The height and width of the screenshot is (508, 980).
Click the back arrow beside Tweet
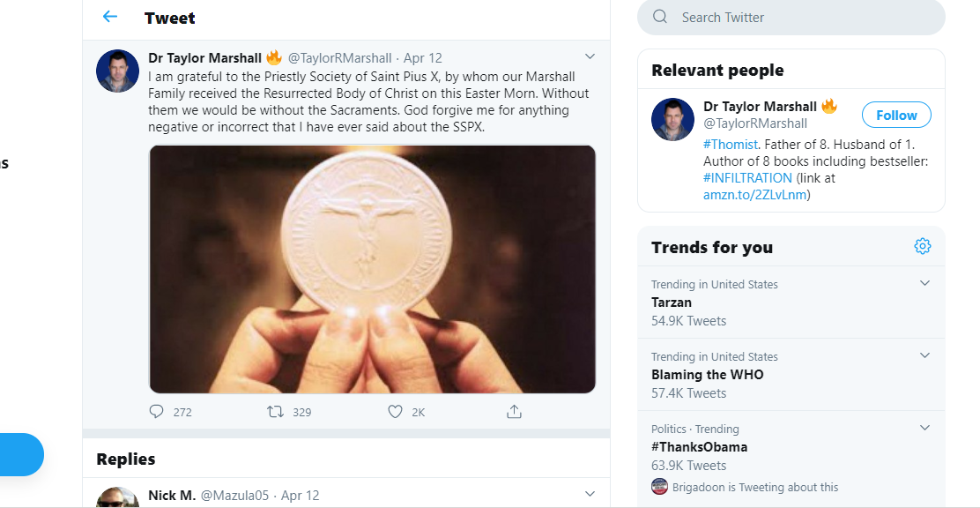point(109,17)
